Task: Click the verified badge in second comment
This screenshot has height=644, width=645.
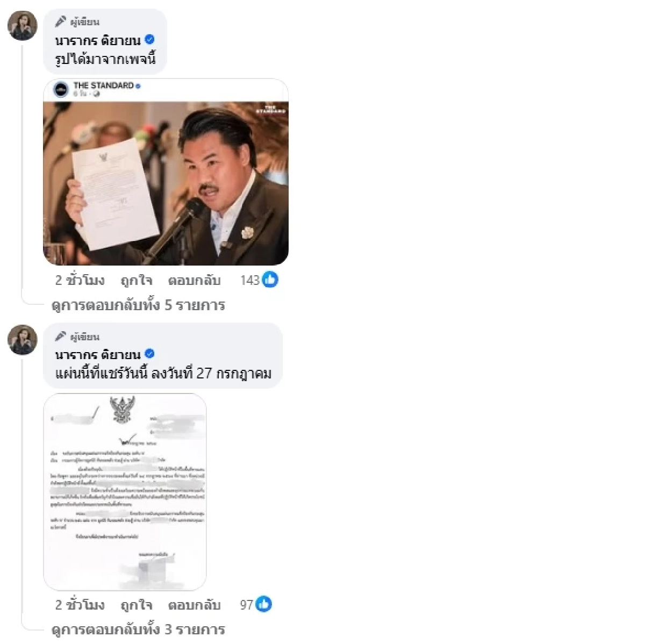Action: click(150, 354)
